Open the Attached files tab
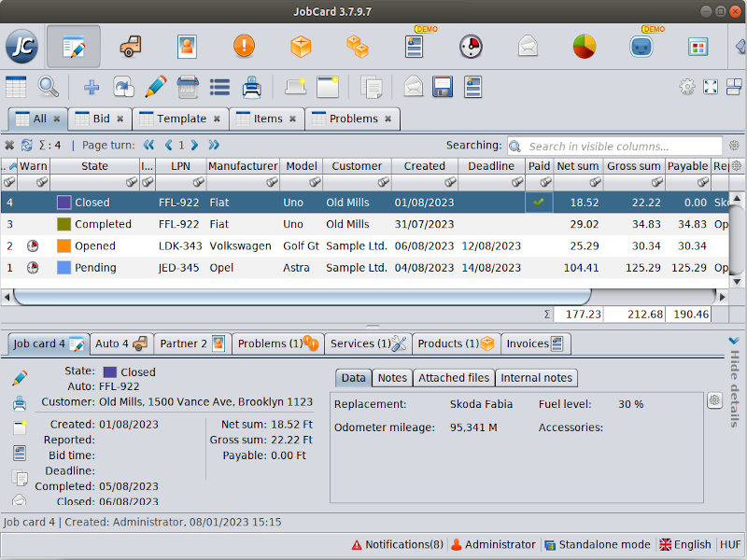The height and width of the screenshot is (560, 747). click(453, 378)
